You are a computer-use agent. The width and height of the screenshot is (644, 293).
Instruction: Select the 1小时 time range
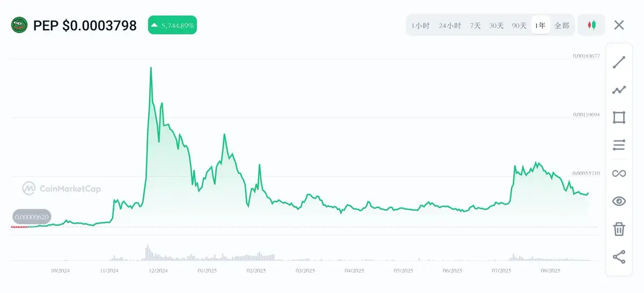coord(421,25)
